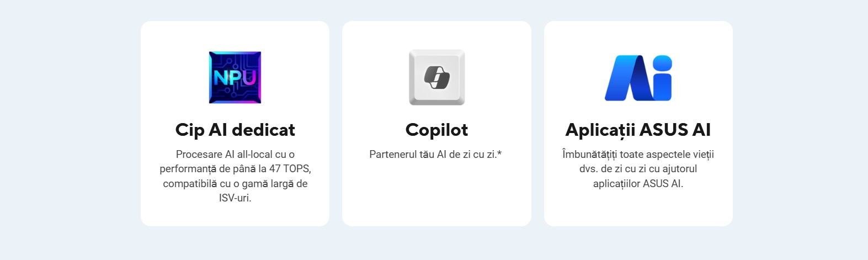Click the blue dot of the ASUS AI "i"
Viewport: 868px width, 260px height.
pyautogui.click(x=662, y=63)
